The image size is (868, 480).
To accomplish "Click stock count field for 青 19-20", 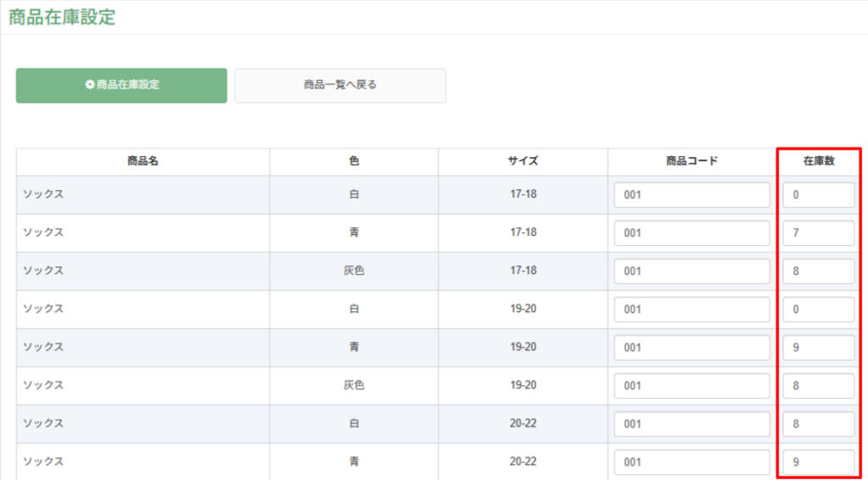I will point(818,348).
